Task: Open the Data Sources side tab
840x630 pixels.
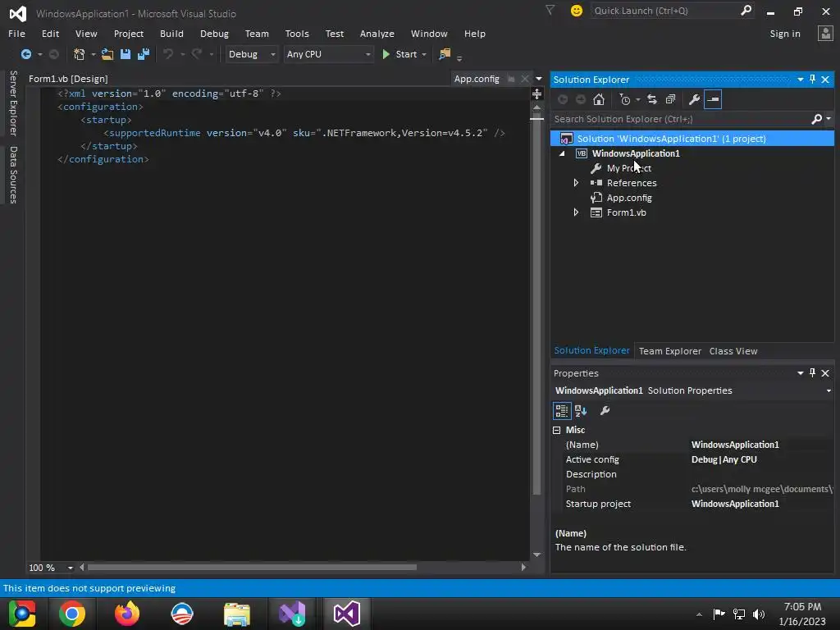Action: (13, 175)
